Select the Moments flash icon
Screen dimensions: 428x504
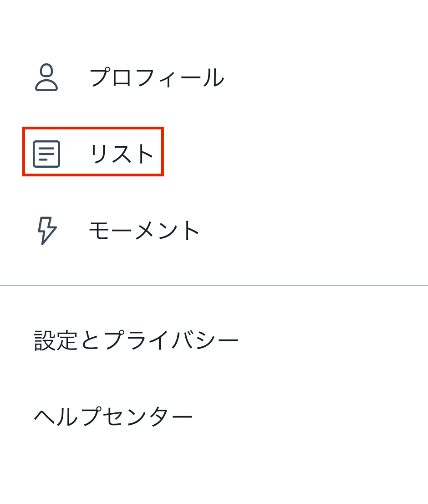click(x=47, y=231)
